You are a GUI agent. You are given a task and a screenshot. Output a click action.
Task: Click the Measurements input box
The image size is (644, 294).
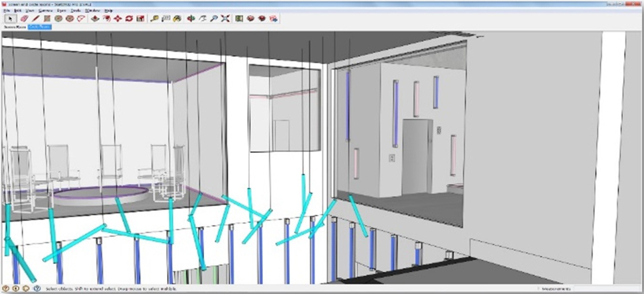(x=606, y=289)
